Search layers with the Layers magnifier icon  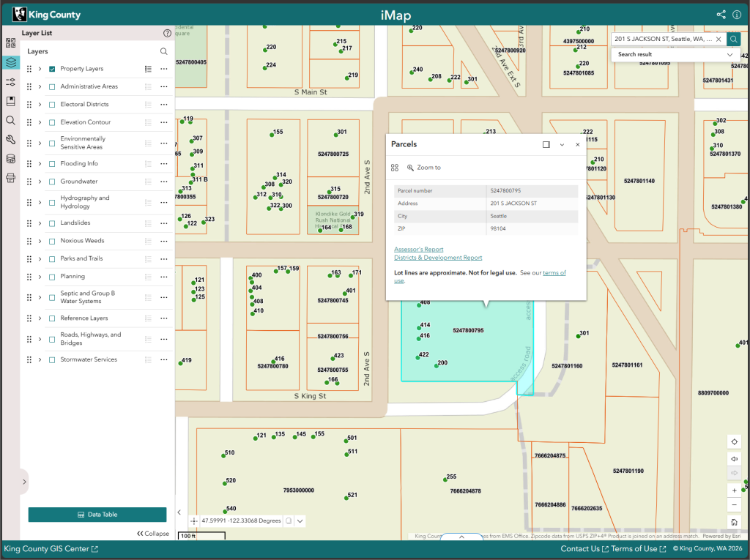click(163, 51)
